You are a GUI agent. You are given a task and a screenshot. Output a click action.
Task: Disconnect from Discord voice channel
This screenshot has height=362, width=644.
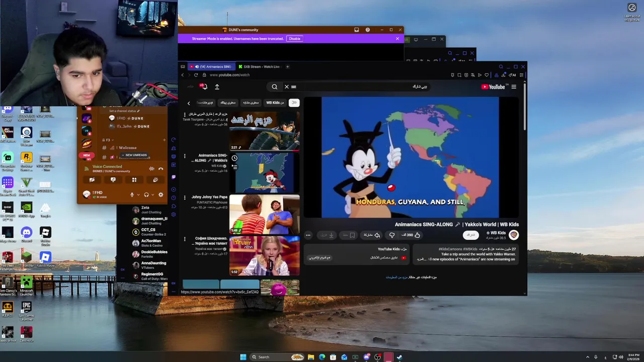(160, 168)
